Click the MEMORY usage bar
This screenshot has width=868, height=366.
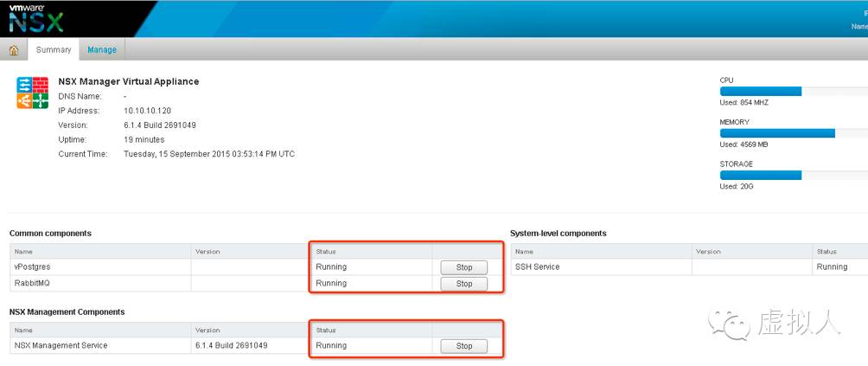pos(794,133)
